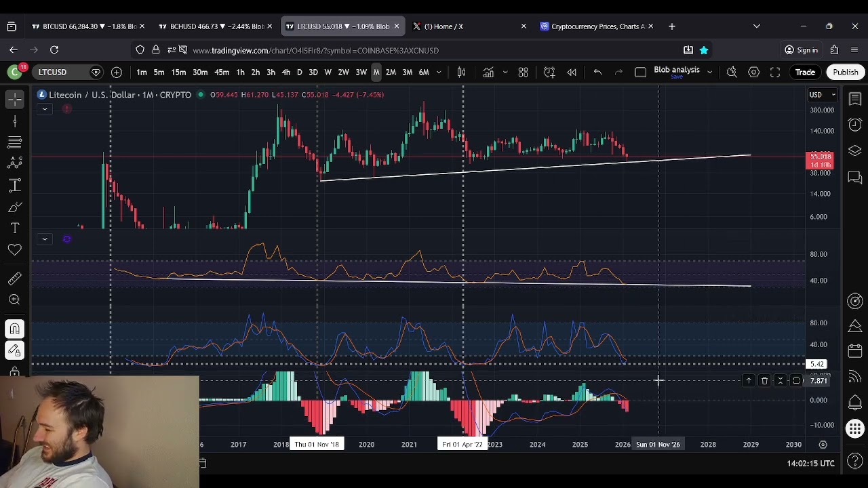Open the forecasting and measurement tools

pyautogui.click(x=14, y=185)
